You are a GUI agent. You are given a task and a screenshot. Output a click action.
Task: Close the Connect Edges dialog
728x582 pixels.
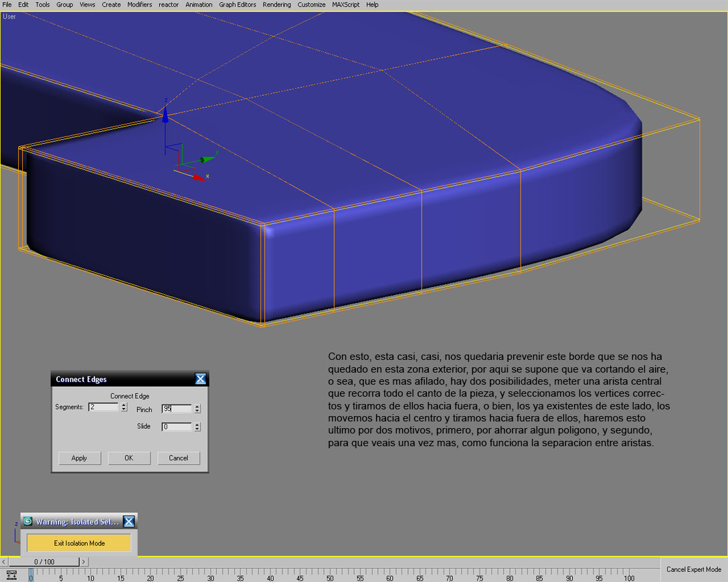(200, 379)
